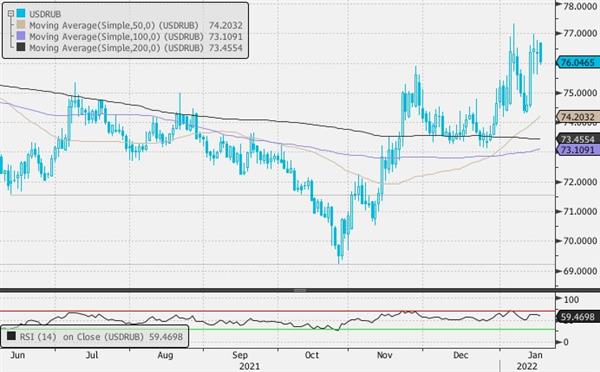Click the purple 100-day moving average swatch

21,36
